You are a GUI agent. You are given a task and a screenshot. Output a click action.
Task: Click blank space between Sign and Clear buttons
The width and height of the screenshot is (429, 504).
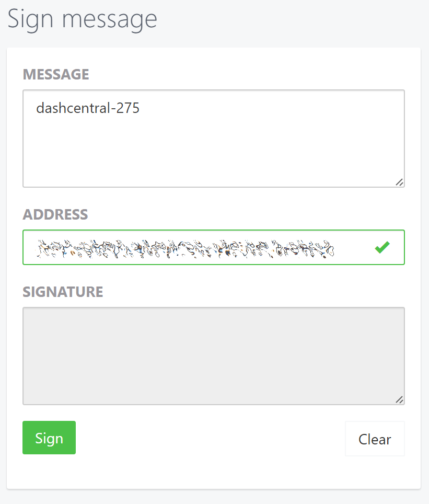(209, 438)
